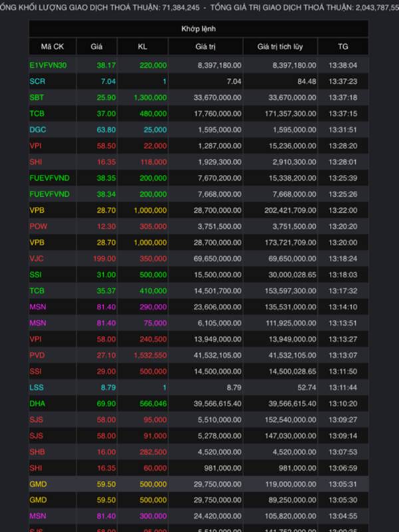Viewport: 399px width, 532px height.
Task: Click the POW stock symbol
Action: point(39,226)
